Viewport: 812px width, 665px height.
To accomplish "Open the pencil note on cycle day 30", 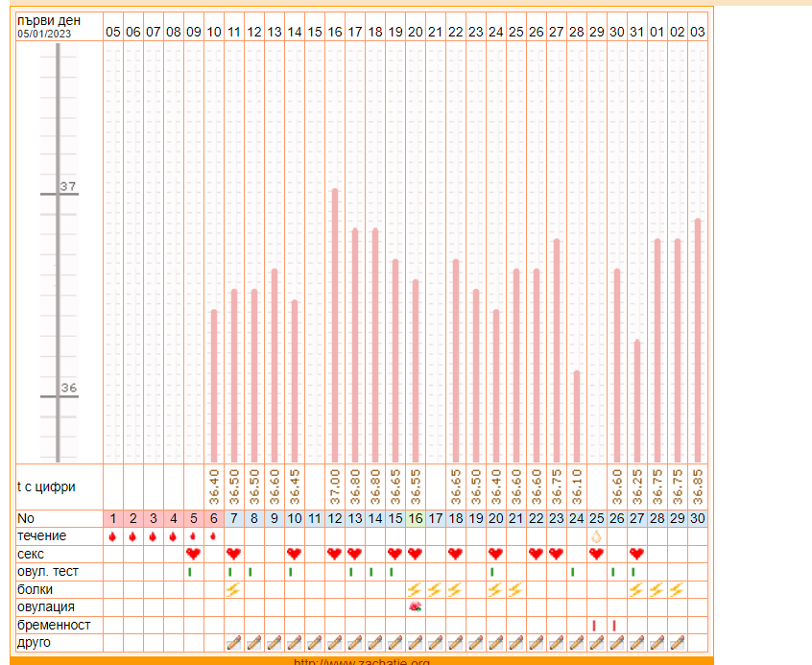I will point(697,642).
